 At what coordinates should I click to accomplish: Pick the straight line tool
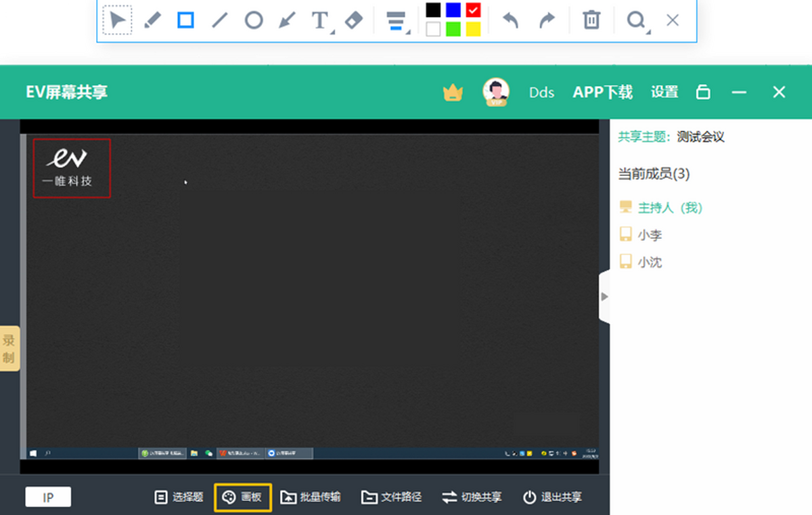(x=219, y=20)
